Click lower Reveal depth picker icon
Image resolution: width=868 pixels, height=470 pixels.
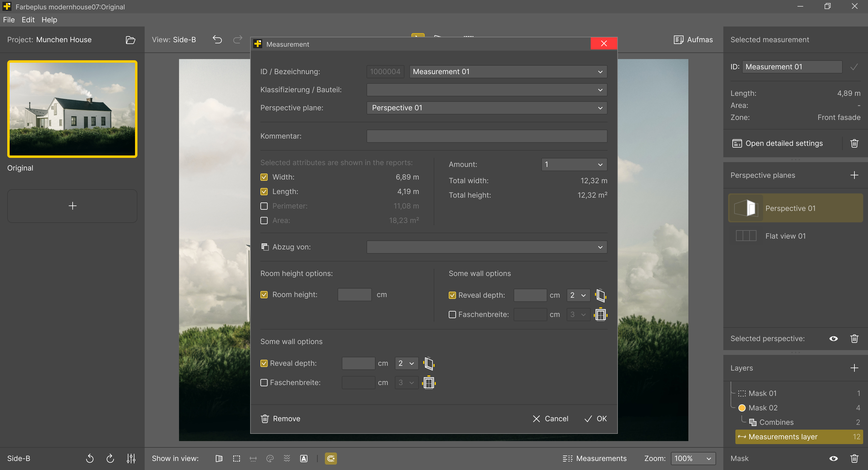click(x=429, y=364)
